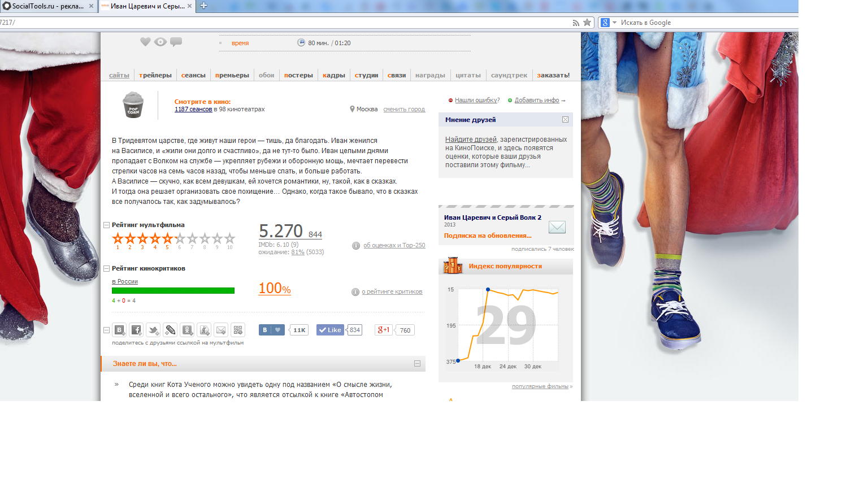Open the кадры menu item
Image resolution: width=868 pixels, height=488 pixels.
click(x=334, y=75)
